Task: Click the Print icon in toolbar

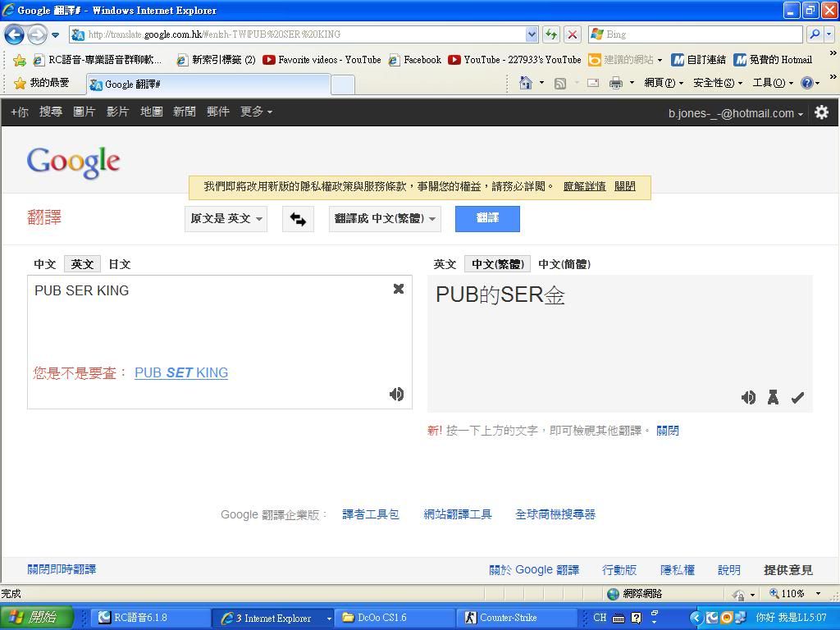Action: (x=615, y=83)
